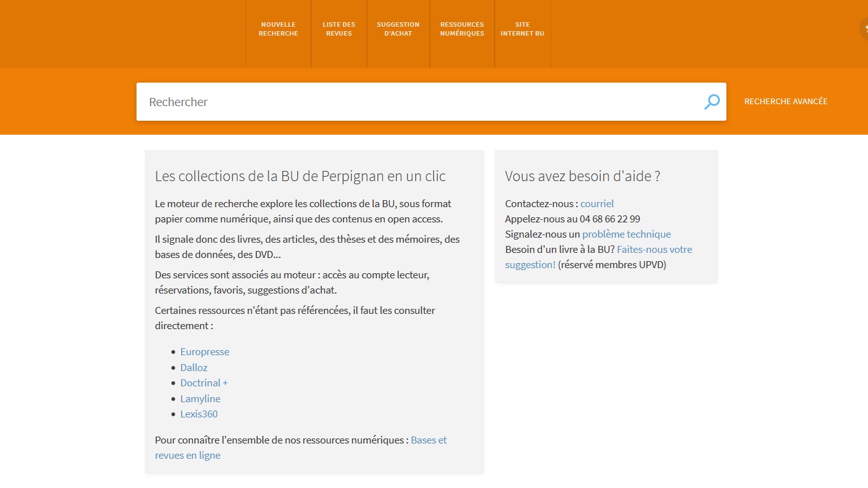The width and height of the screenshot is (868, 488).
Task: Open the Europresse resource link
Action: [204, 352]
